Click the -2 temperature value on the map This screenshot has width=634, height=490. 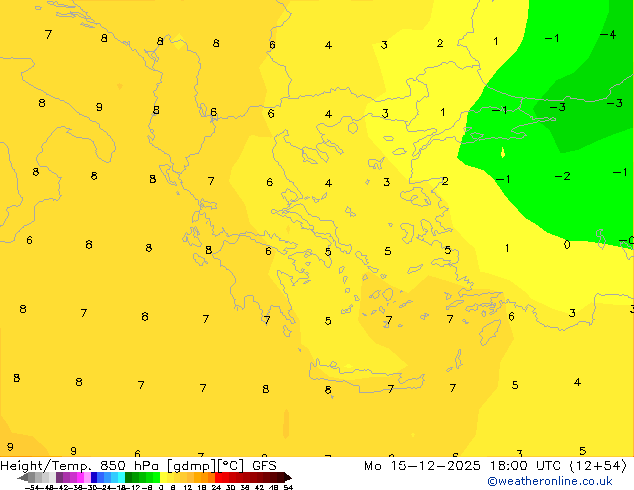click(x=562, y=176)
